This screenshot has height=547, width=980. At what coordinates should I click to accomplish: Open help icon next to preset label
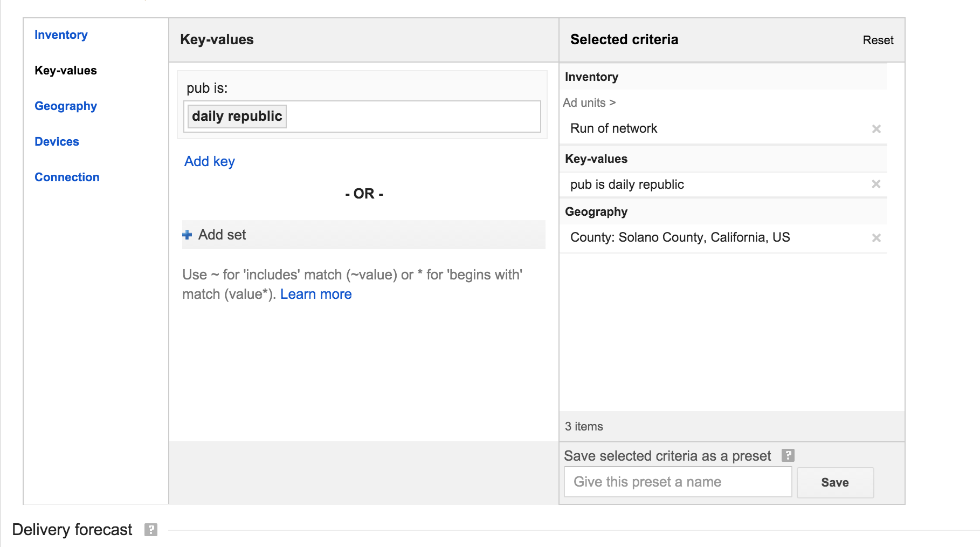tap(788, 455)
